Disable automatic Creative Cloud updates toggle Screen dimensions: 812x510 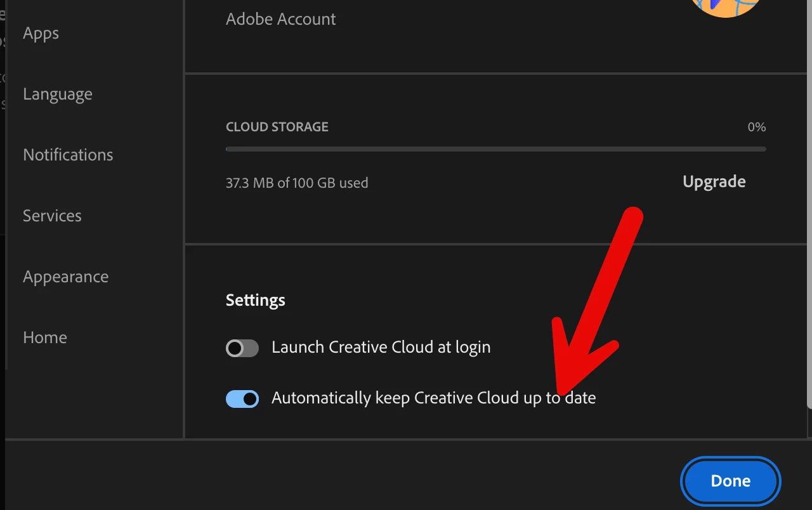coord(242,398)
